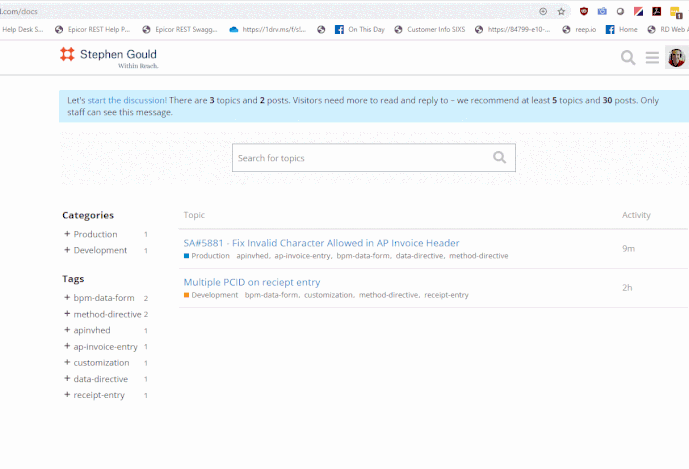Expand the data-directive tag plus icon
Screen dimensions: 689x469
click(67, 378)
